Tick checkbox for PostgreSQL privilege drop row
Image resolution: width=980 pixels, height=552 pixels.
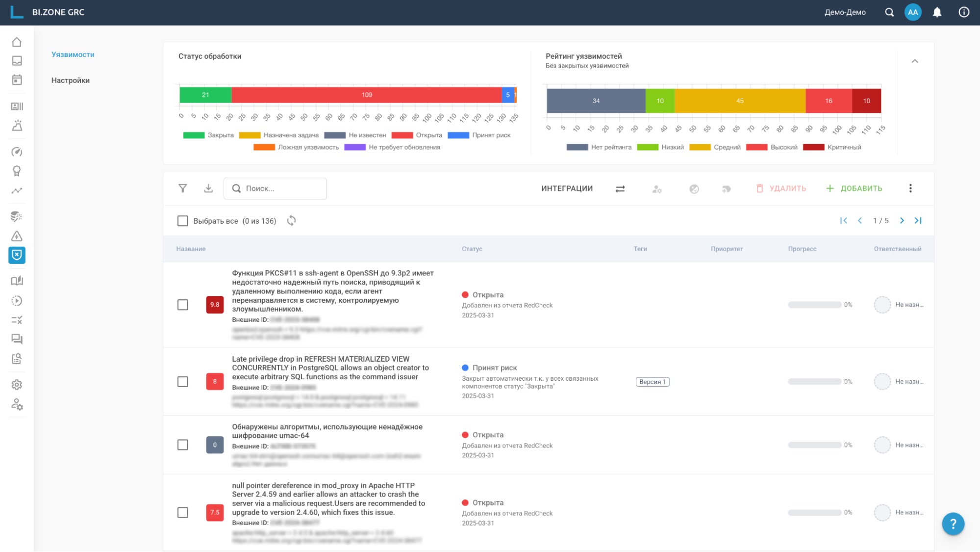183,382
